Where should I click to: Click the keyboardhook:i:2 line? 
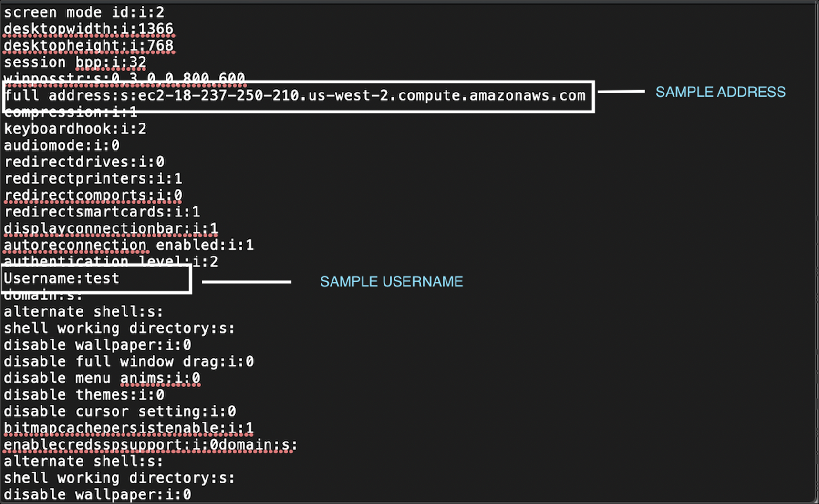tap(75, 129)
